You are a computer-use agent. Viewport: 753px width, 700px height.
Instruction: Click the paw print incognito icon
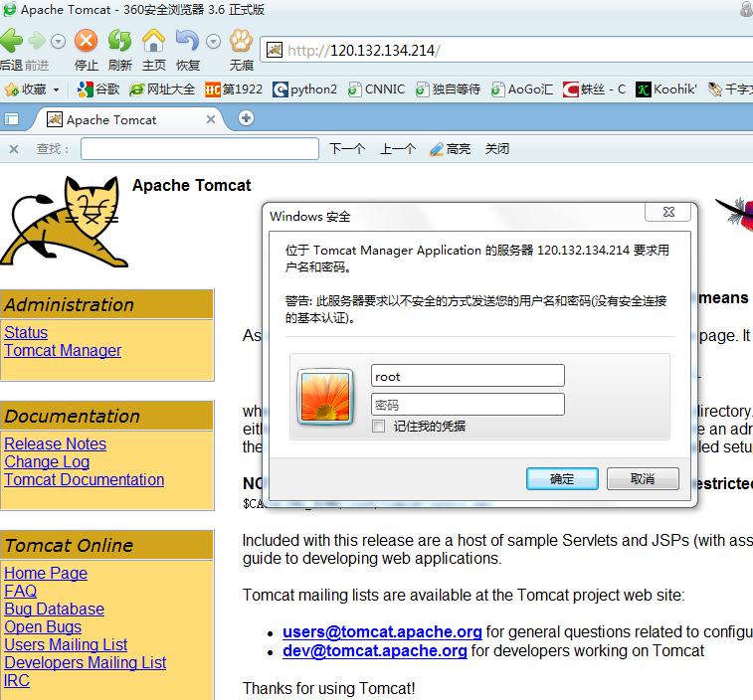click(241, 41)
